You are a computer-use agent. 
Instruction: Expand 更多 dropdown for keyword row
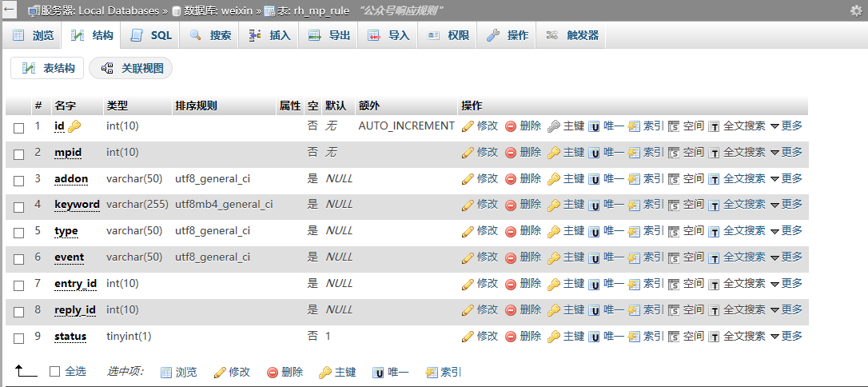coord(786,205)
